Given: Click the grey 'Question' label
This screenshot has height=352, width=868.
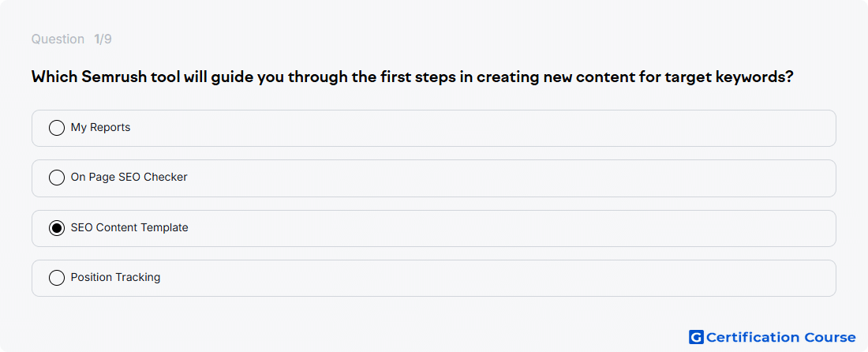Looking at the screenshot, I should pos(58,39).
